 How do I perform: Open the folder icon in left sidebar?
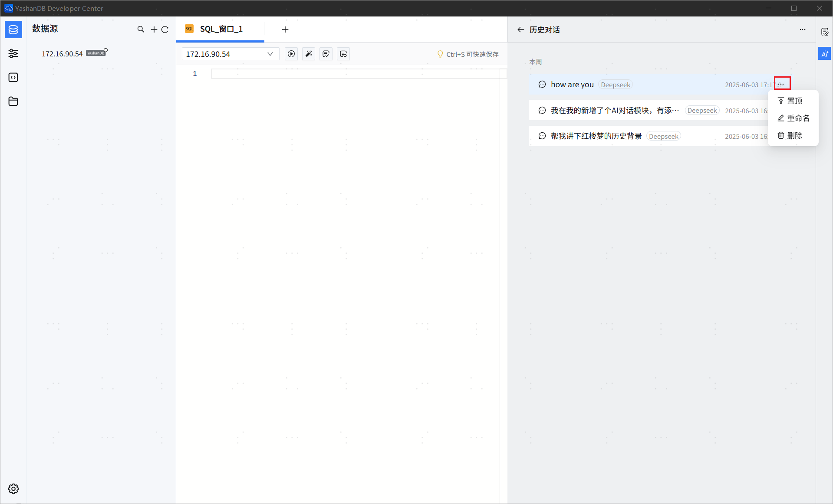click(x=13, y=101)
